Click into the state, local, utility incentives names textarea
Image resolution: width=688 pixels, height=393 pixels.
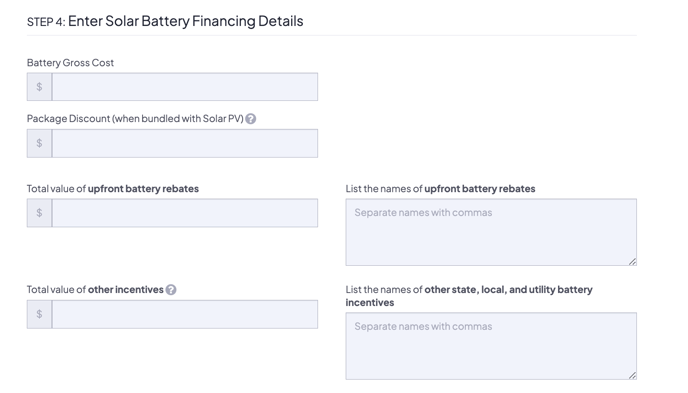491,346
